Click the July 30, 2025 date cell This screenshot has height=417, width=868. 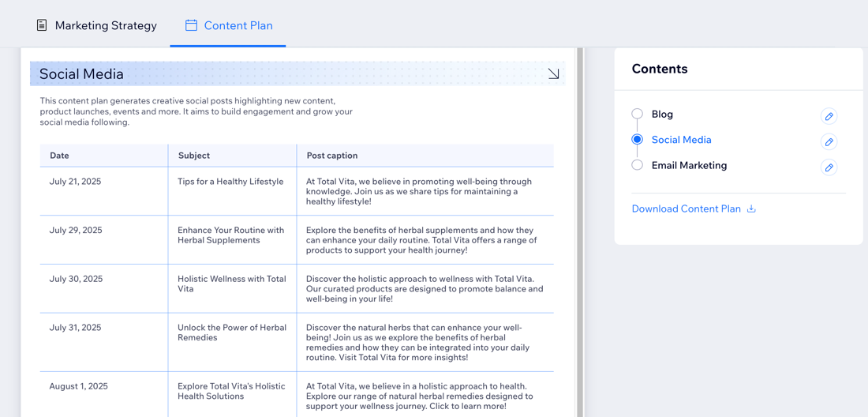coord(76,279)
